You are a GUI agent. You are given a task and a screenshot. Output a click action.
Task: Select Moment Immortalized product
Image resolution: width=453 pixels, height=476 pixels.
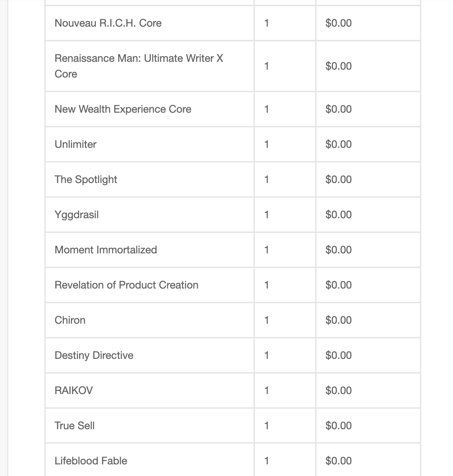pyautogui.click(x=106, y=250)
